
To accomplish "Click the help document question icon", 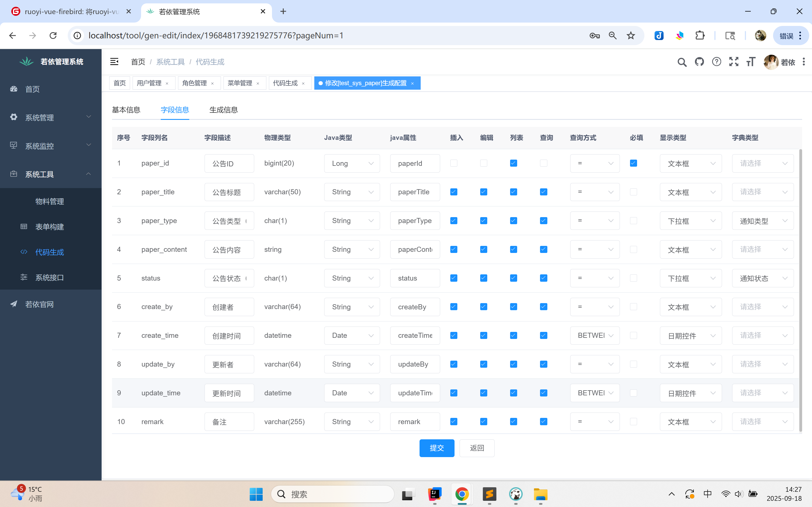I will coord(716,62).
